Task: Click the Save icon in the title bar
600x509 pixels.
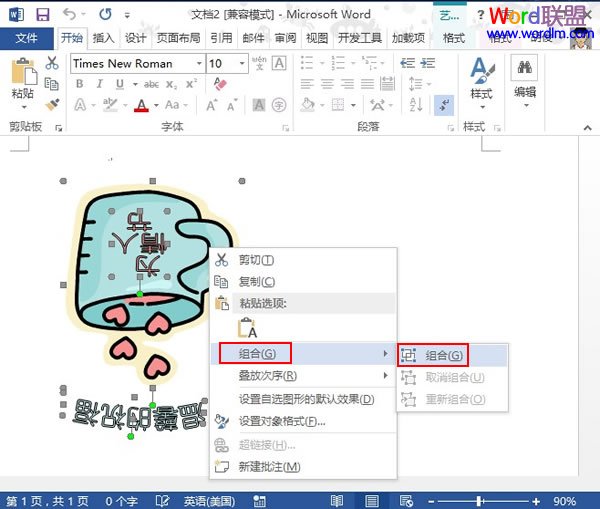Action: 42,15
